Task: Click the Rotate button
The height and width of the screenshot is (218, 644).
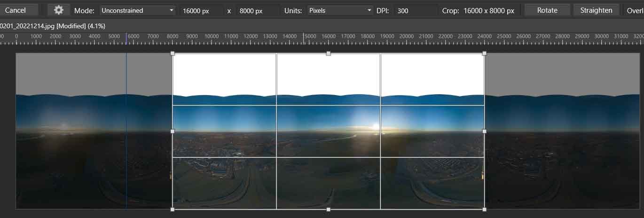Action: [547, 10]
